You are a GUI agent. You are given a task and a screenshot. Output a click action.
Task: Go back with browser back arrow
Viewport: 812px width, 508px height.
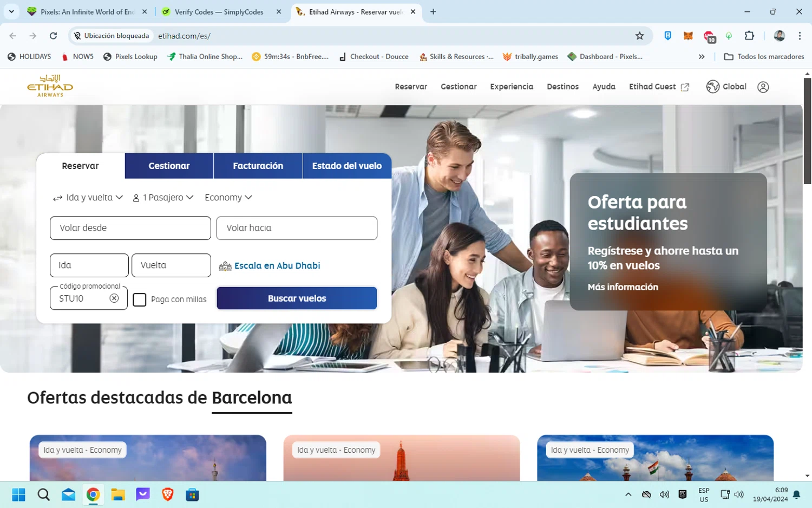coord(13,36)
